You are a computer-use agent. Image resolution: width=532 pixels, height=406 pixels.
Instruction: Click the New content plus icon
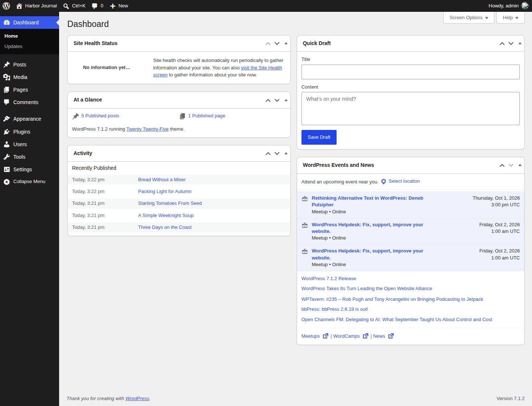pos(113,6)
